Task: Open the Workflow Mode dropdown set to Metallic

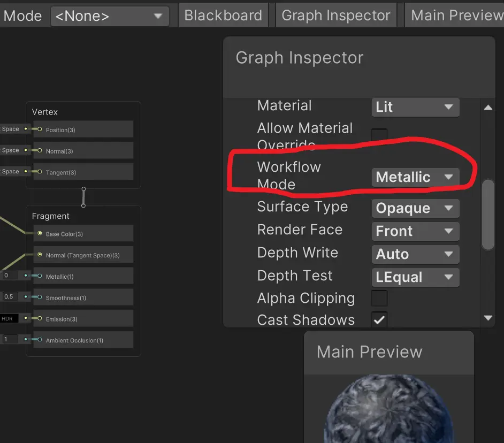Action: 415,177
